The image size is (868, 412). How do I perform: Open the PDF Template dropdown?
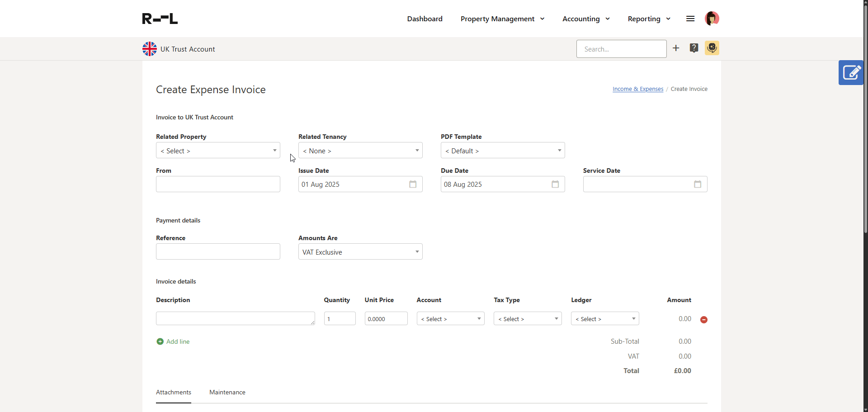tap(503, 151)
